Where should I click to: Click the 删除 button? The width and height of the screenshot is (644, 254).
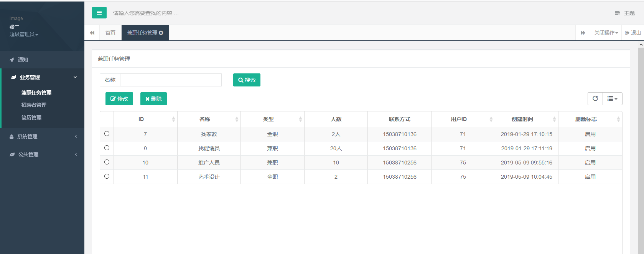(x=153, y=99)
